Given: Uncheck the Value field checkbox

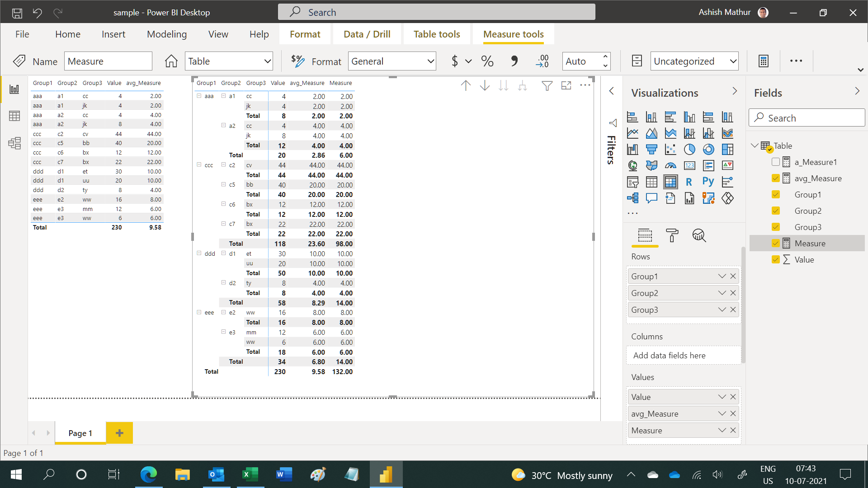Looking at the screenshot, I should 776,260.
